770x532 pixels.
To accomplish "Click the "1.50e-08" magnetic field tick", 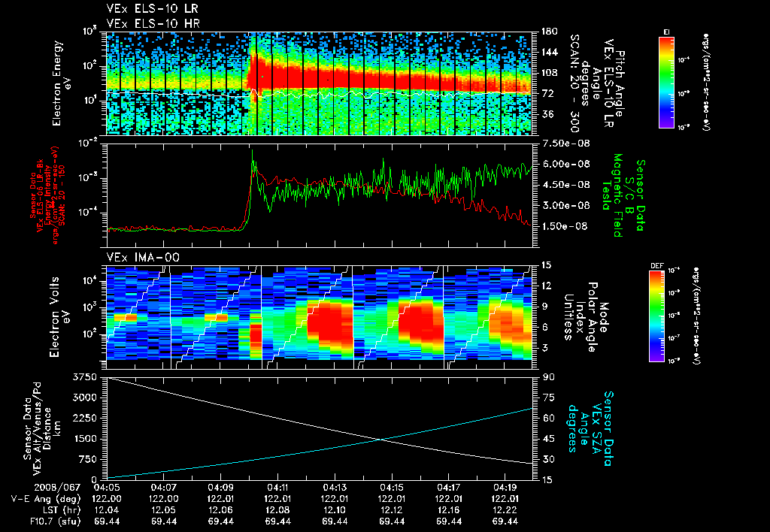I will [x=565, y=226].
